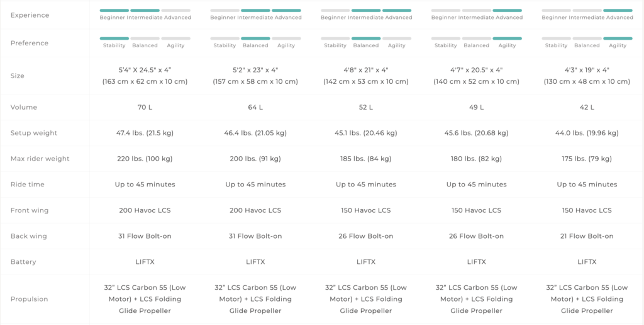Select the Propulsion row label
This screenshot has height=325, width=644.
[30, 299]
